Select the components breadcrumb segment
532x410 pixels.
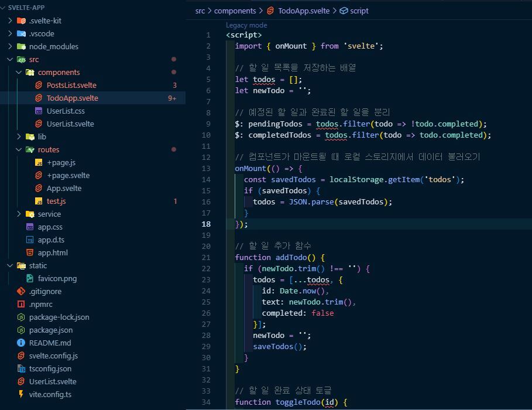click(235, 11)
